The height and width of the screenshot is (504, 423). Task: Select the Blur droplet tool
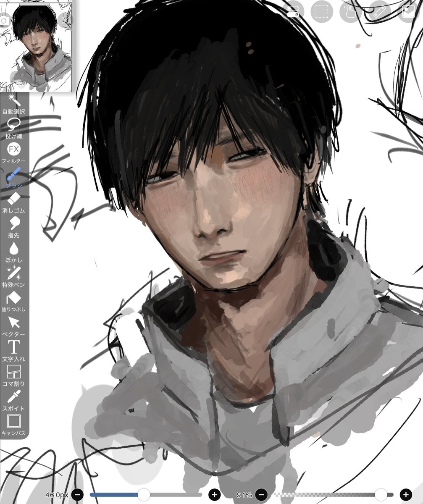14,252
